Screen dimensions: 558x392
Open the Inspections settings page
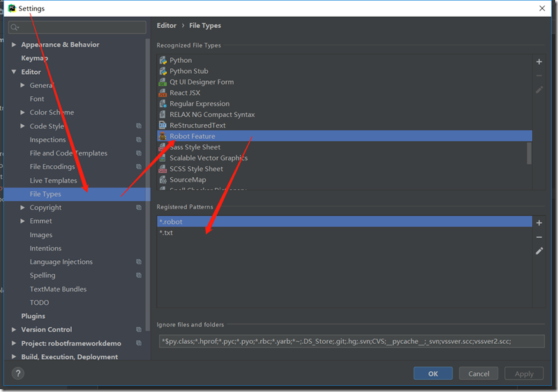[47, 140]
